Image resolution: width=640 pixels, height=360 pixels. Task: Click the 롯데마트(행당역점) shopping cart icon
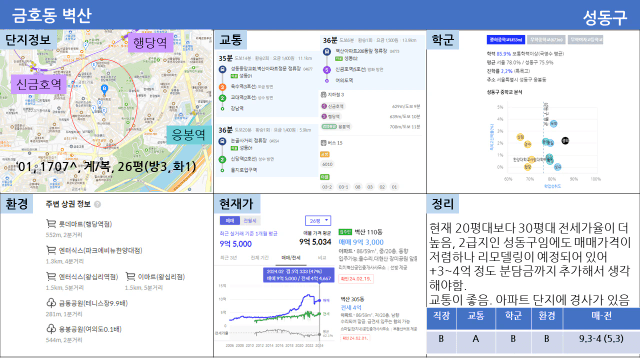pyautogui.click(x=51, y=224)
